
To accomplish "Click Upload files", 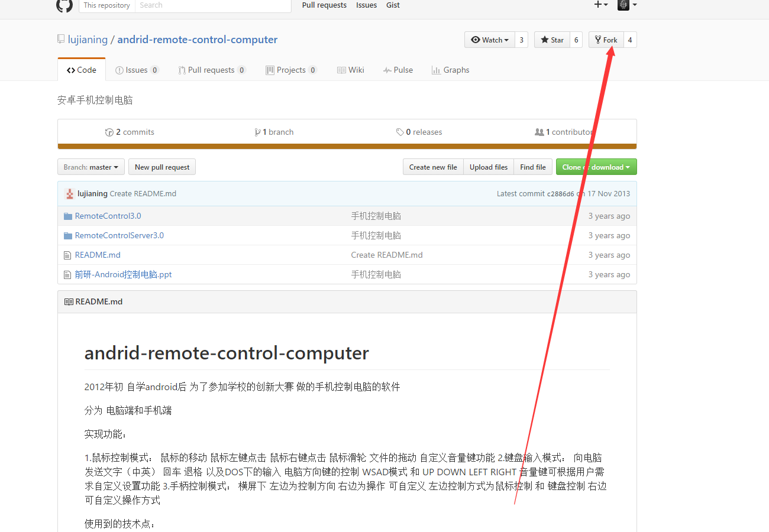I will [x=489, y=167].
